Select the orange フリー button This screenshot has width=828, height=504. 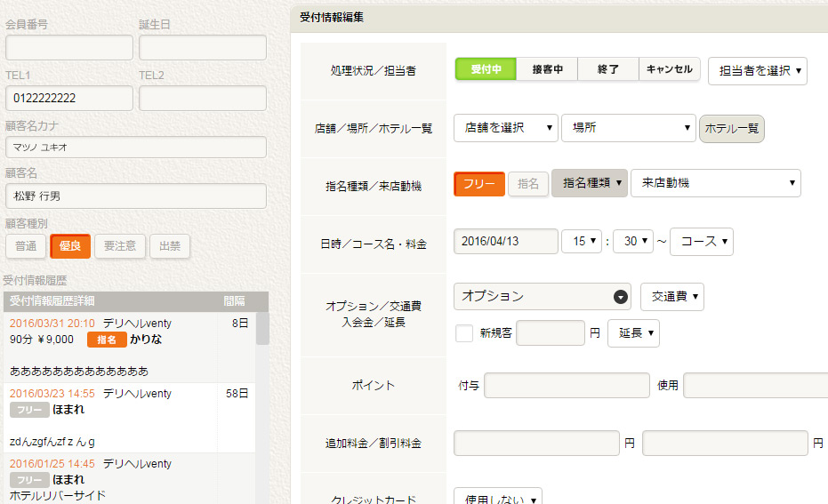[x=479, y=184]
